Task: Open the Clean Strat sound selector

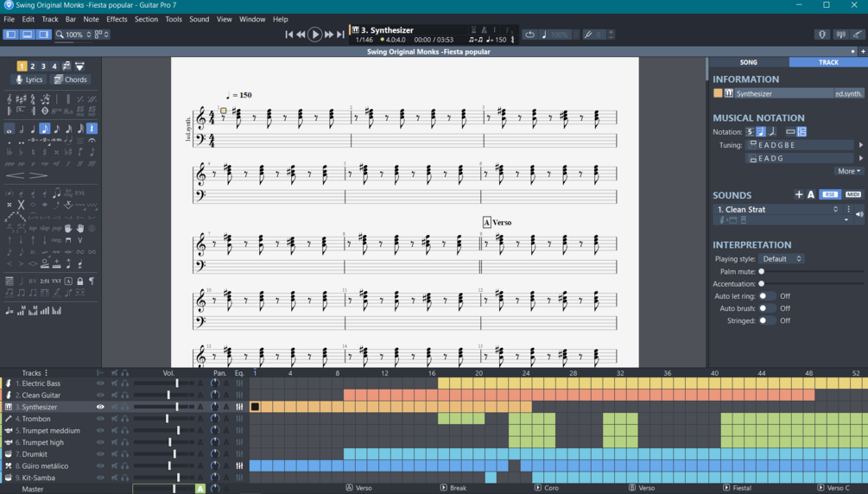Action: [x=777, y=209]
